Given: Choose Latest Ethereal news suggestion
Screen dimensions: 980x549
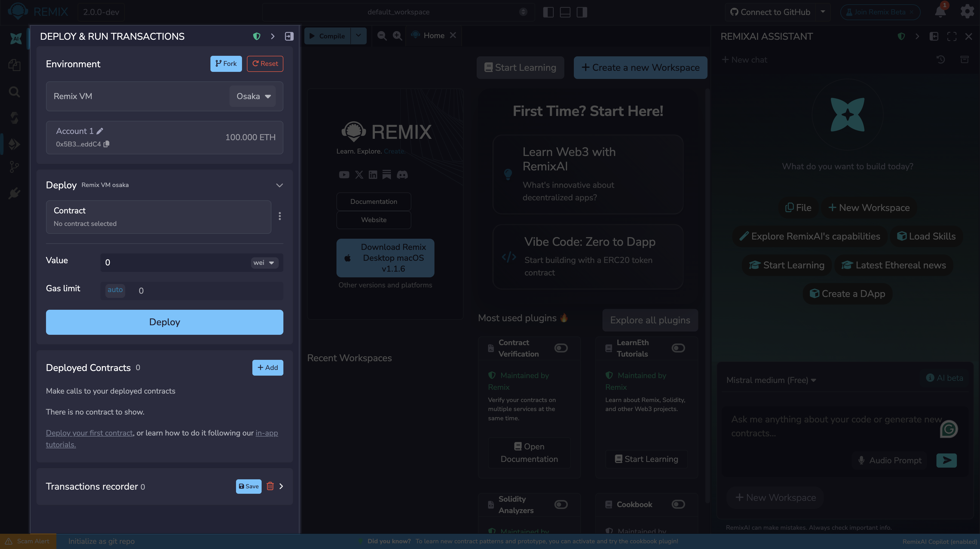Looking at the screenshot, I should 894,265.
